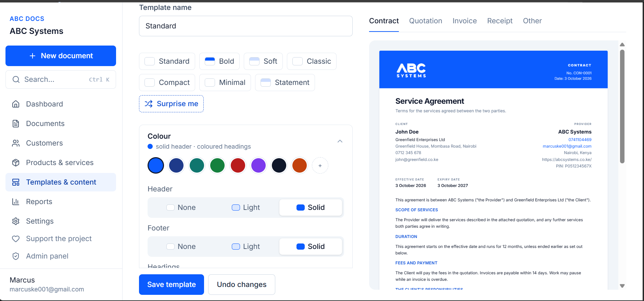Screen dimensions: 644x301
Task: Choose the orange colour swatch
Action: pyautogui.click(x=300, y=166)
